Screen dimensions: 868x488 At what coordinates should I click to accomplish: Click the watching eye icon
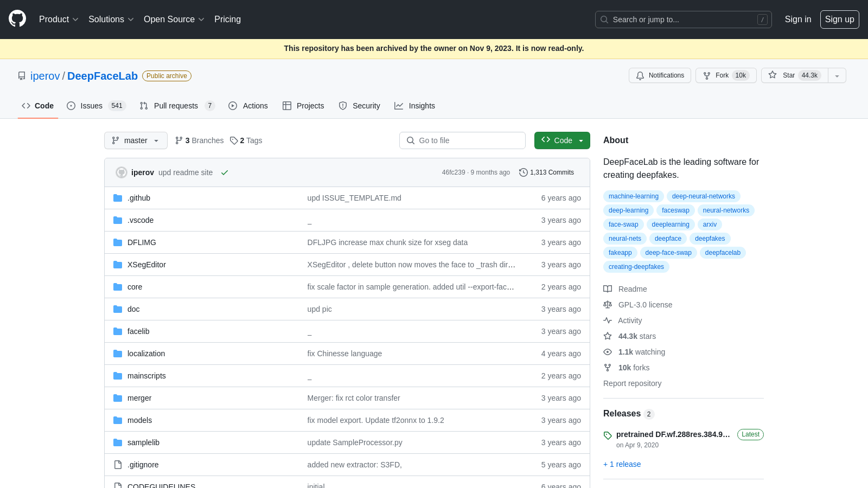(608, 352)
